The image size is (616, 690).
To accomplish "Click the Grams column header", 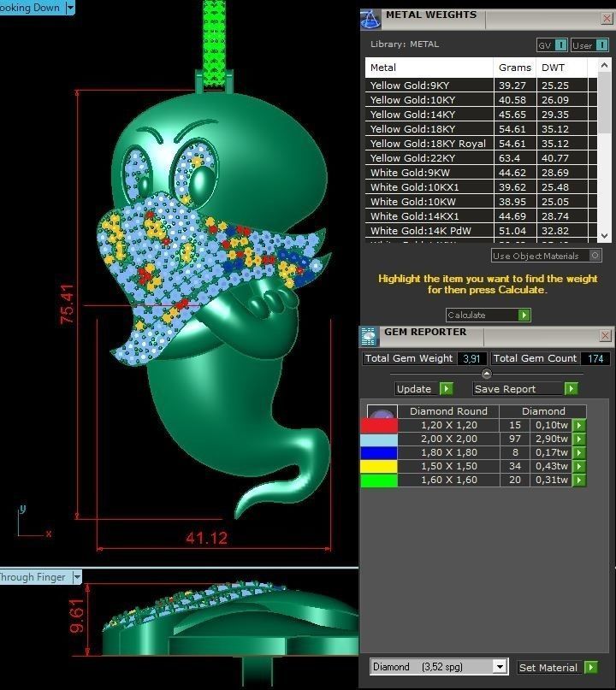I will click(515, 68).
